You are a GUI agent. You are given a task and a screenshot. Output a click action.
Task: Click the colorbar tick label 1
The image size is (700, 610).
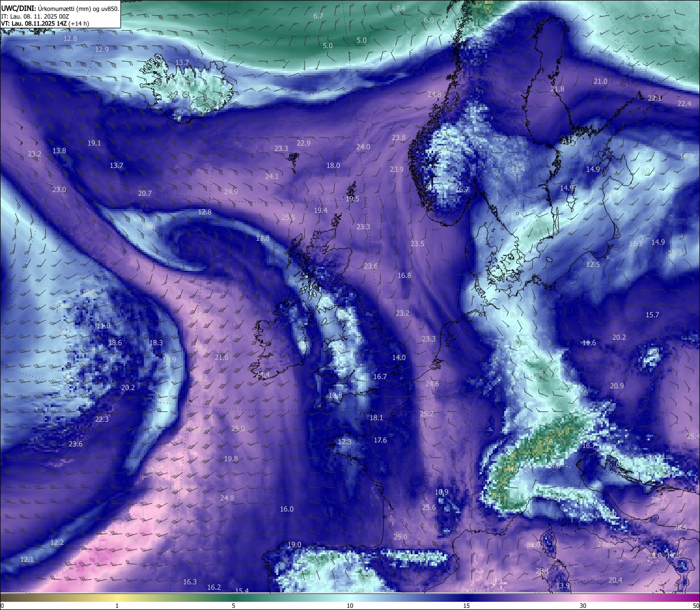117,606
